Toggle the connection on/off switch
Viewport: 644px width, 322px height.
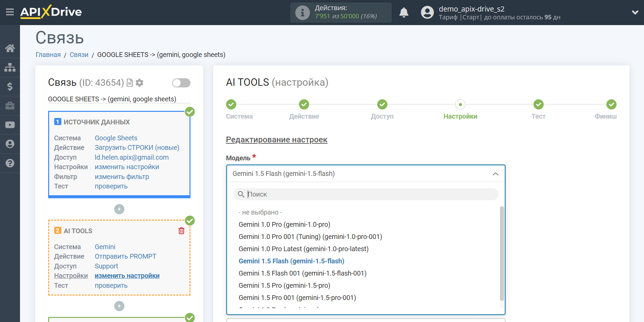coord(181,83)
